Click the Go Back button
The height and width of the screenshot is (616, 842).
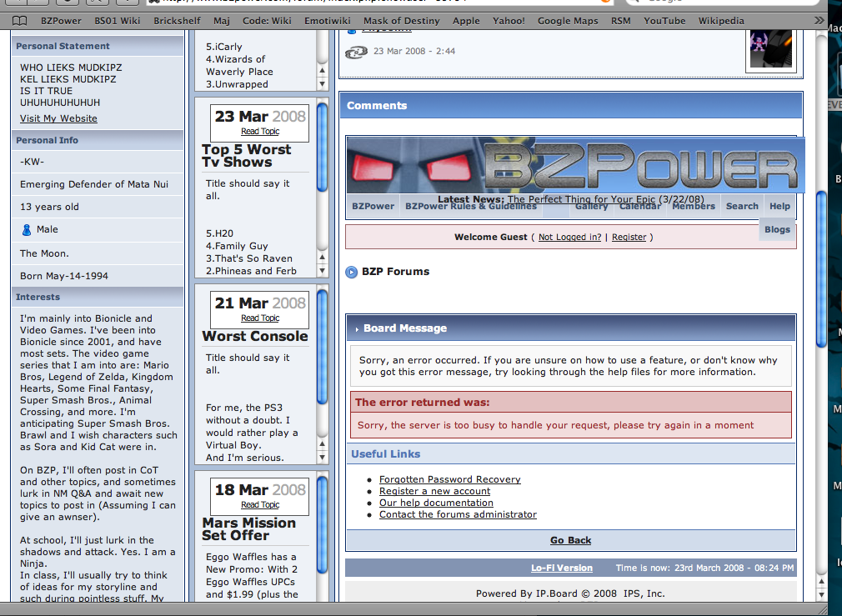tap(570, 541)
